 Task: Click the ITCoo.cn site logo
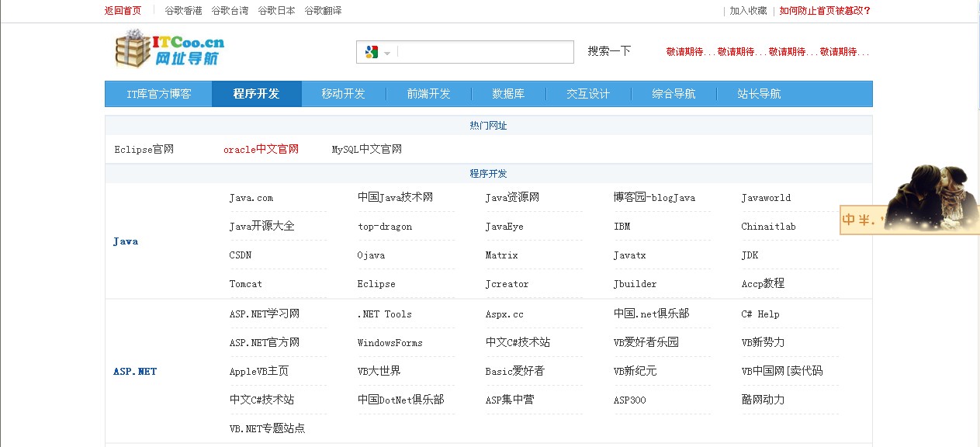170,48
